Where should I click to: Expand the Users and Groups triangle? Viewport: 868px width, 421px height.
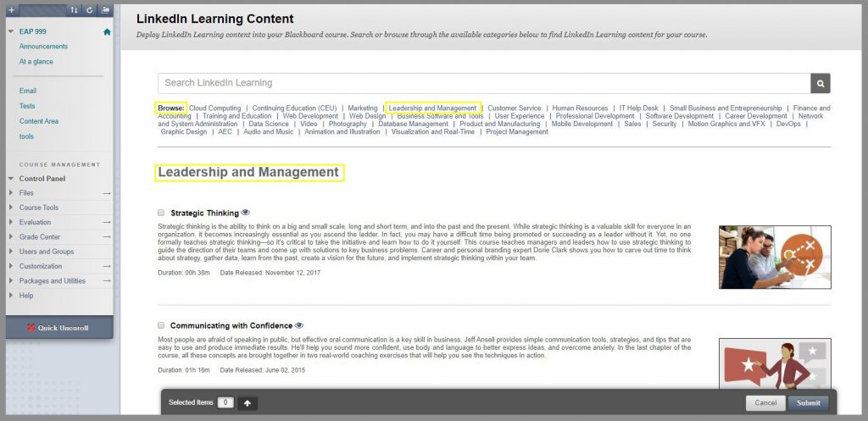(11, 252)
